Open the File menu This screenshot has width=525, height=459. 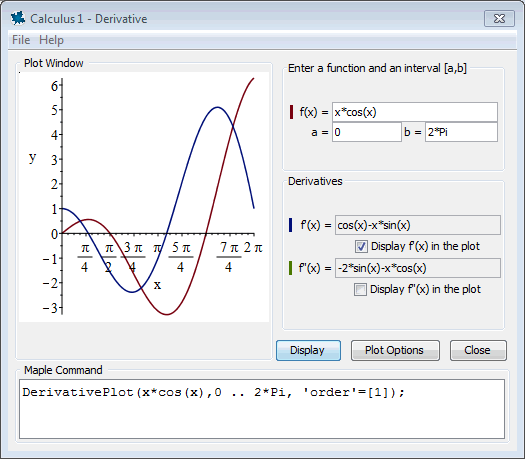pos(21,40)
